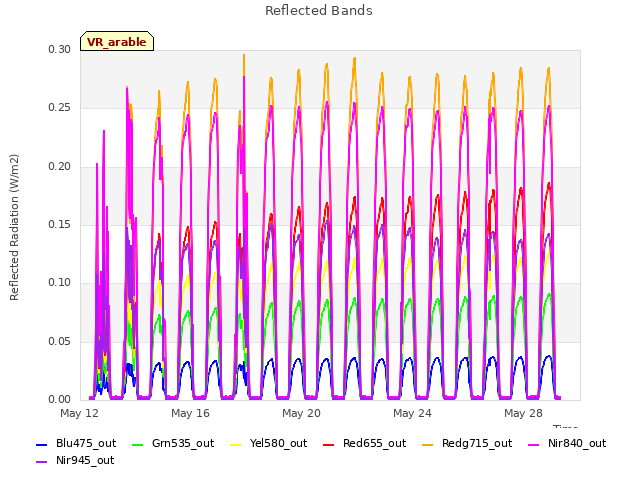
Task: Toggle the Nir840_out legend entry
Action: pyautogui.click(x=567, y=444)
